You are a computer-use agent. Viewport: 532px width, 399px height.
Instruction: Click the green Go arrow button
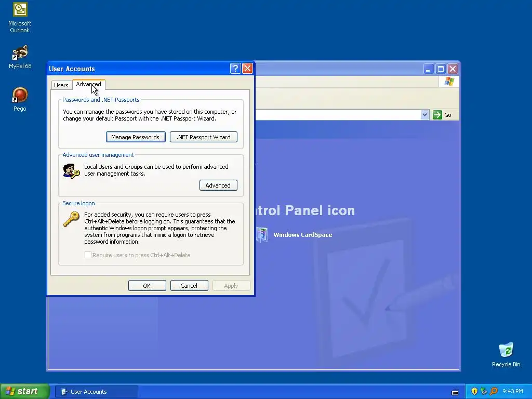437,115
